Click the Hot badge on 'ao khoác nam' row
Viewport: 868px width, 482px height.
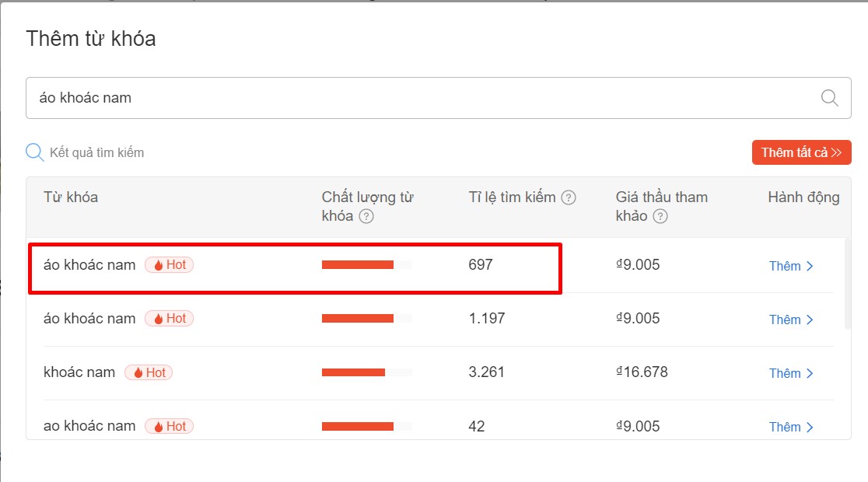(x=170, y=426)
